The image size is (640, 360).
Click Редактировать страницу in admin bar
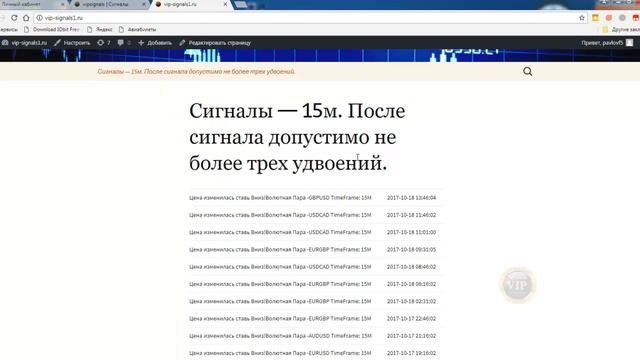coord(215,43)
